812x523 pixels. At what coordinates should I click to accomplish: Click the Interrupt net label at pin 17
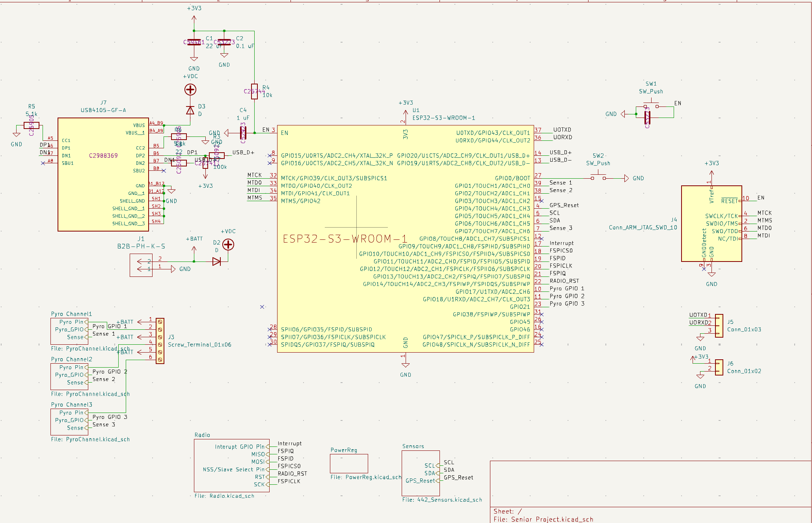point(562,243)
